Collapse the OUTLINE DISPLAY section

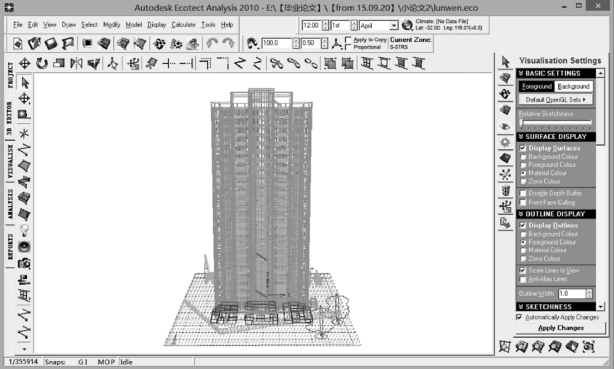tap(521, 214)
